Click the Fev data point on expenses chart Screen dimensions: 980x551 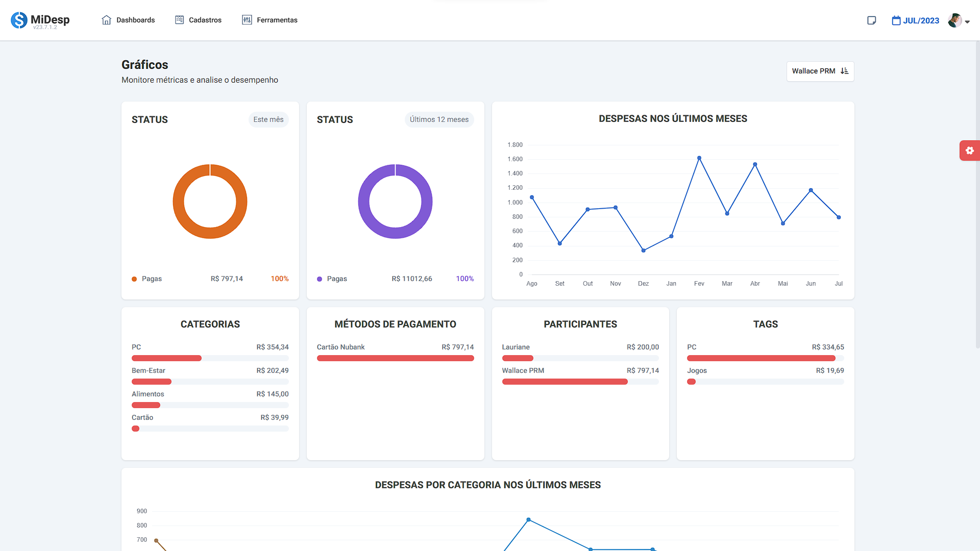click(699, 158)
